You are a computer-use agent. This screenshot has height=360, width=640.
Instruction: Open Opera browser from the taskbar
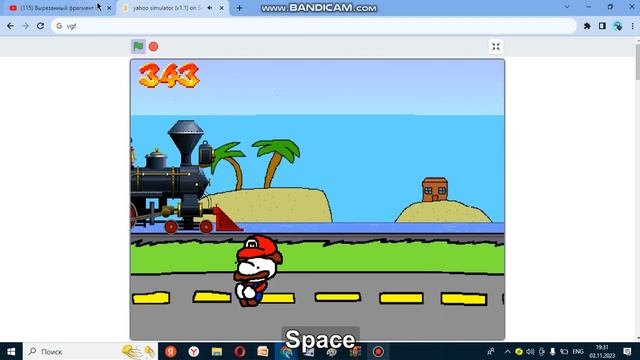[x=240, y=351]
